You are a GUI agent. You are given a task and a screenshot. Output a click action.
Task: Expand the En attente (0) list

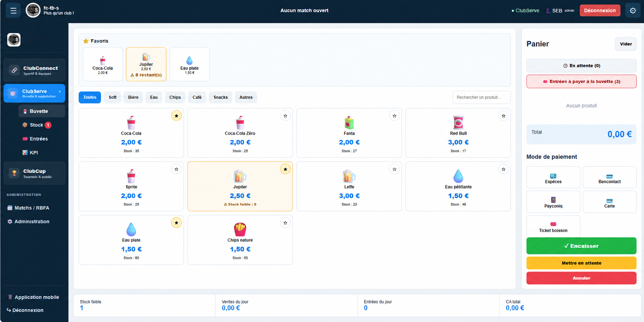click(581, 66)
